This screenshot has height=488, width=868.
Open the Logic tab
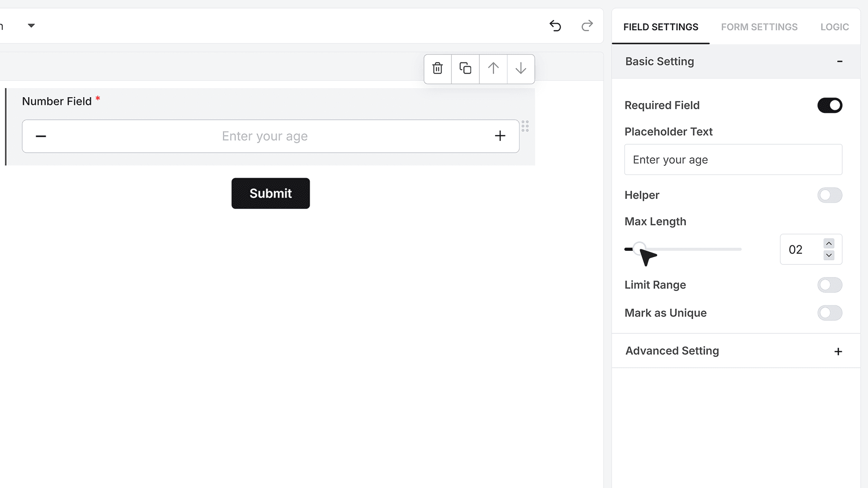pos(835,27)
